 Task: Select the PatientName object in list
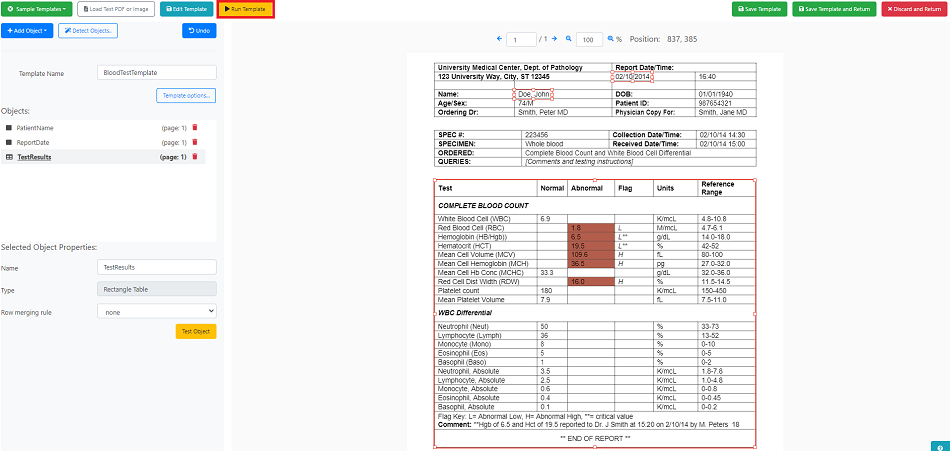pos(35,128)
